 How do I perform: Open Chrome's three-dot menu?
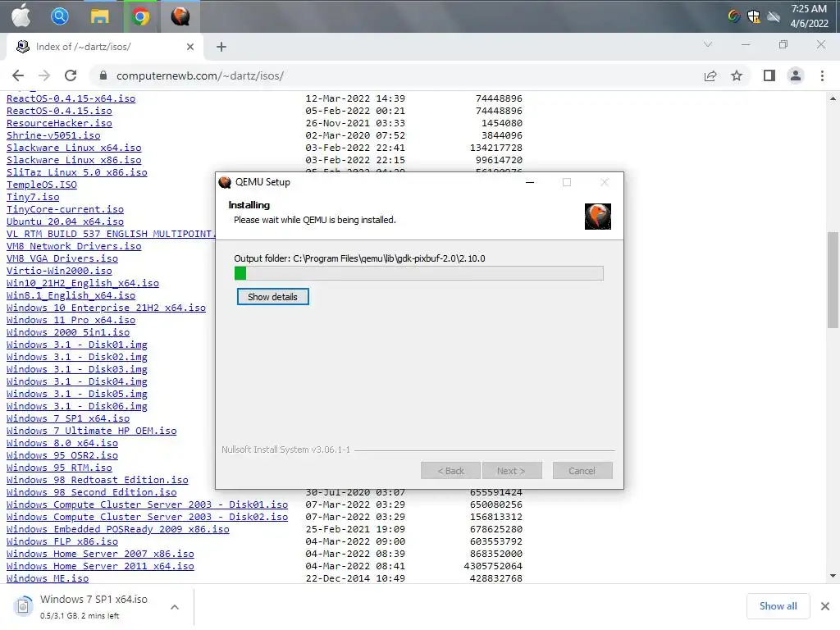822,75
